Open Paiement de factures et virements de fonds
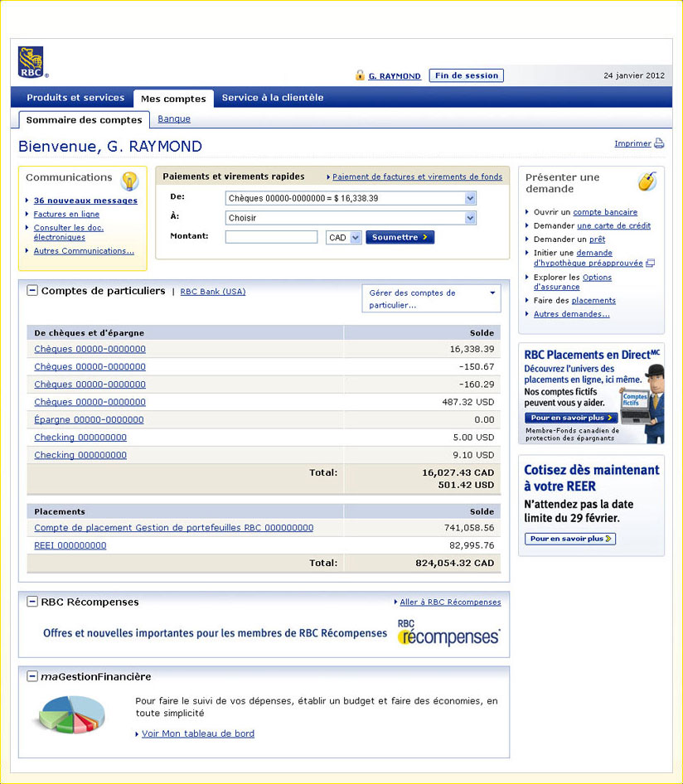The width and height of the screenshot is (683, 784). point(418,177)
